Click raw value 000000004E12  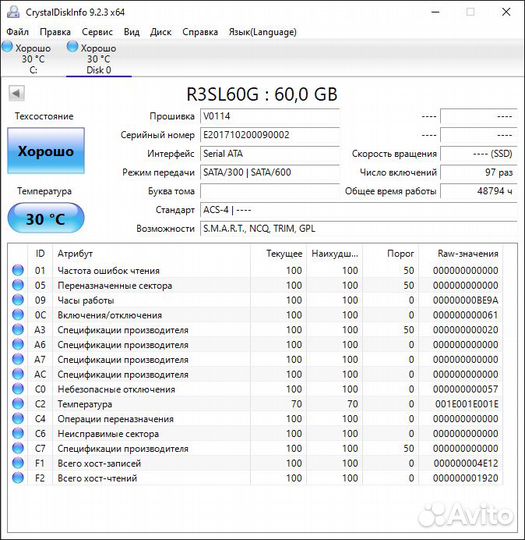(x=465, y=463)
